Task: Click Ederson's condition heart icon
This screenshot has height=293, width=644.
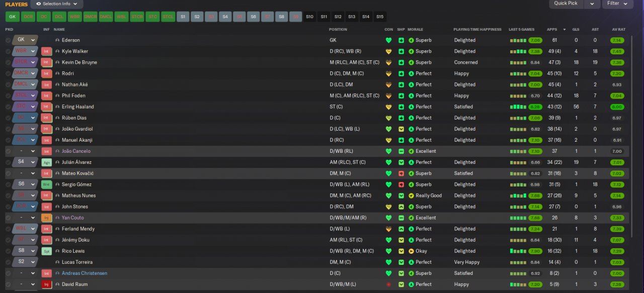Action: [388, 40]
